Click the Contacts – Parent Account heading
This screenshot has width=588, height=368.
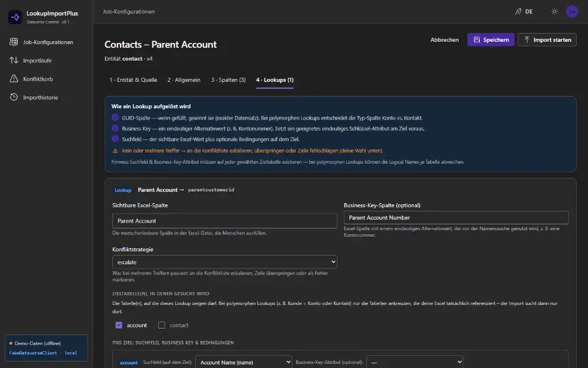coord(161,44)
